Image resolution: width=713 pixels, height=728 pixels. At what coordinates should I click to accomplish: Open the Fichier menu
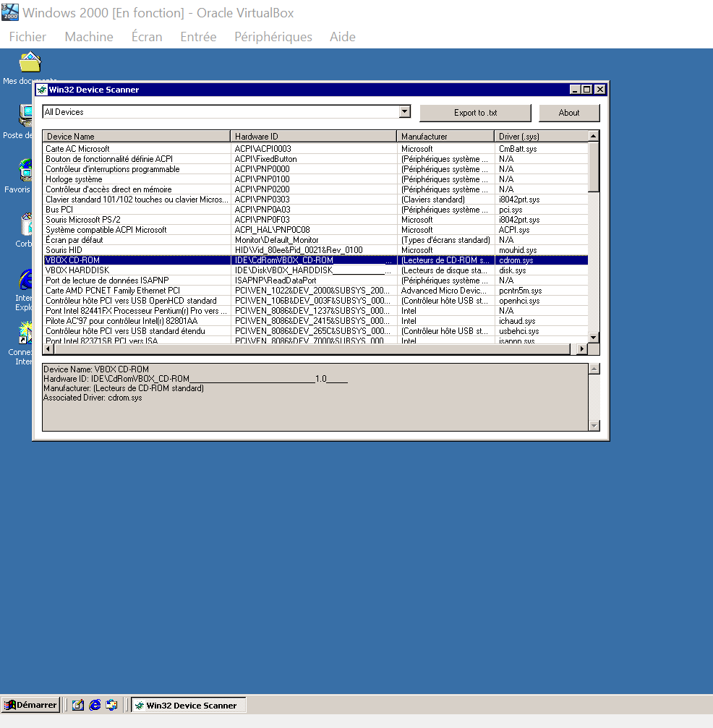pos(27,37)
